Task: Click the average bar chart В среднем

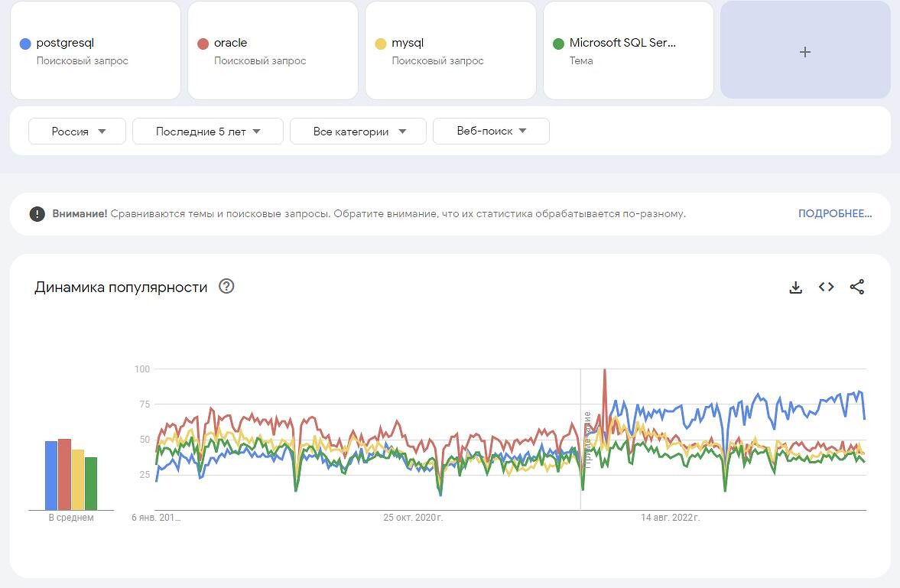Action: click(x=71, y=474)
